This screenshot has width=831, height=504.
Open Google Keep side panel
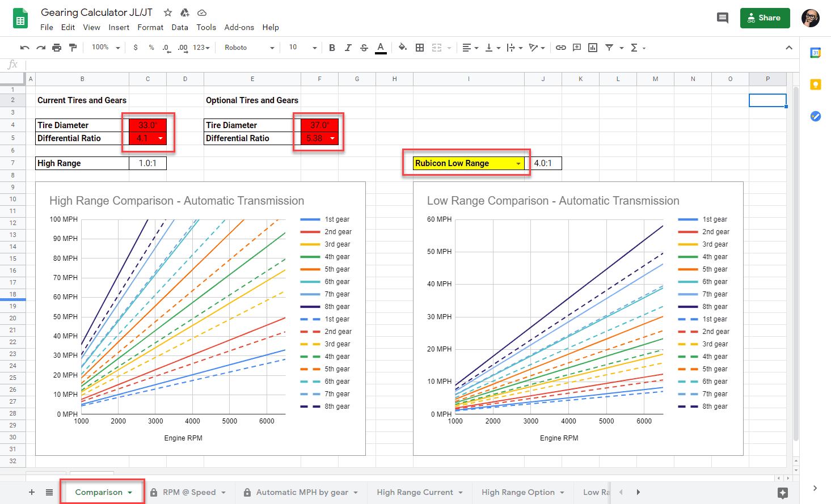click(x=816, y=84)
